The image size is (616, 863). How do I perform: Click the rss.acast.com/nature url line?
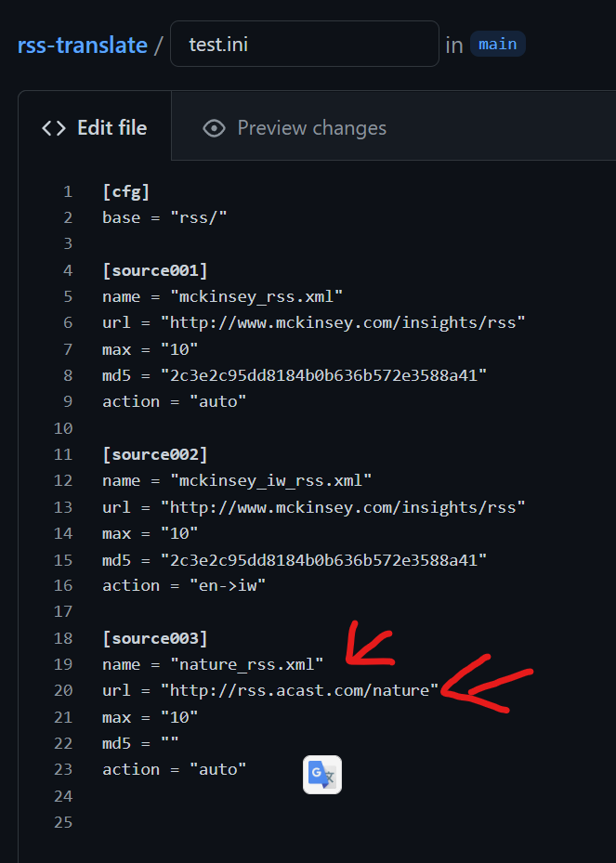(269, 690)
